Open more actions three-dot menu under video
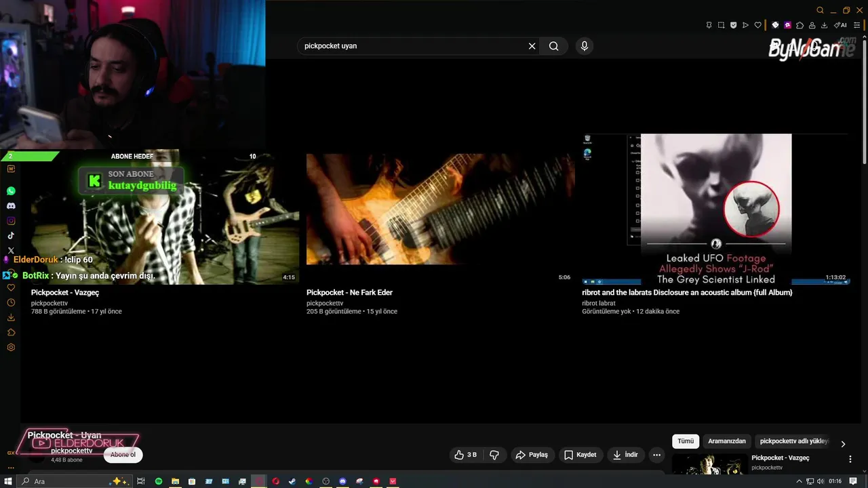This screenshot has width=868, height=488. pos(656,455)
